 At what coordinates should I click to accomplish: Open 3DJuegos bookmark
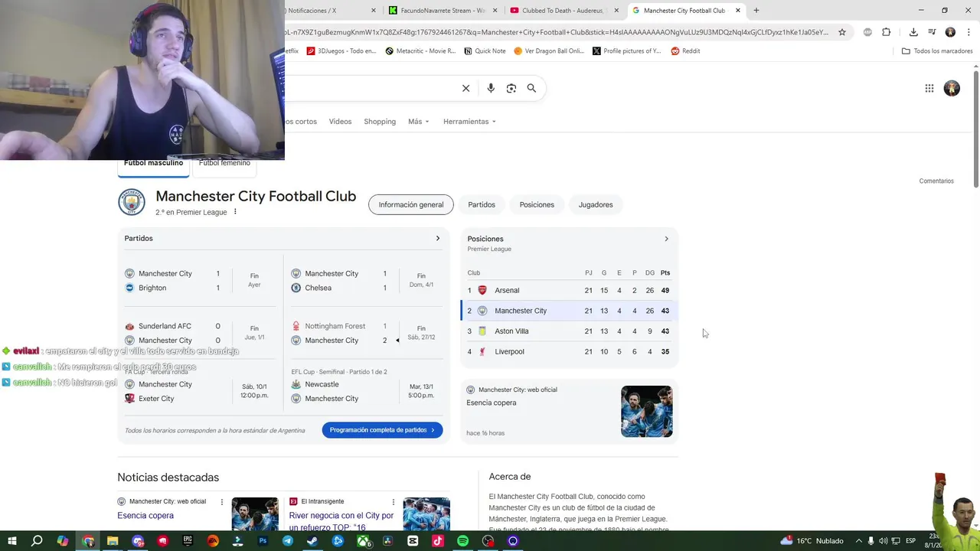pos(341,51)
